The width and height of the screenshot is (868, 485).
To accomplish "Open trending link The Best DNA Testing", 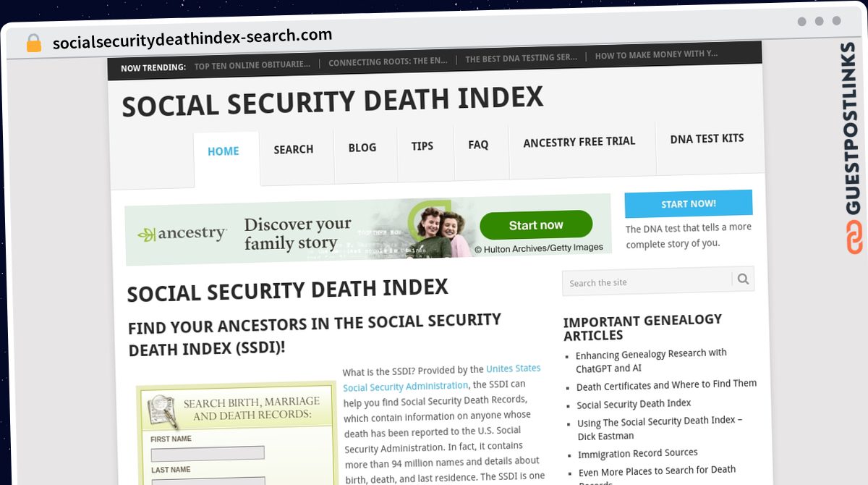I will click(x=521, y=58).
